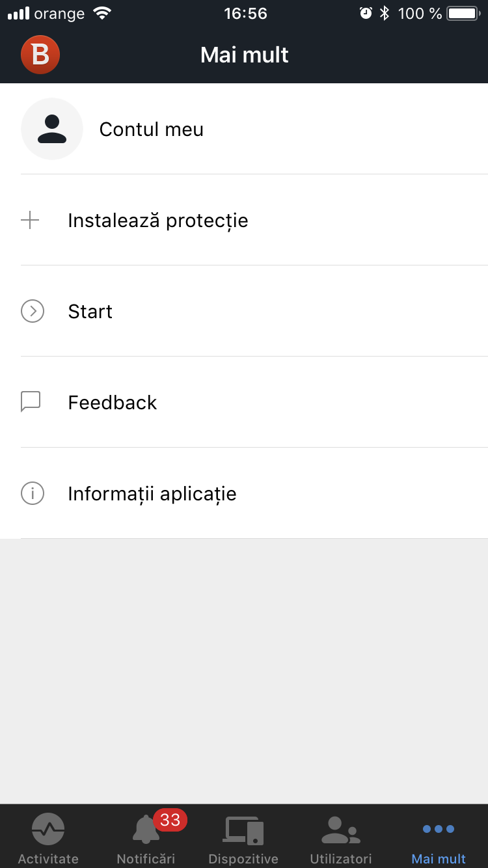Switch to the Dispozitive tab

[x=243, y=838]
